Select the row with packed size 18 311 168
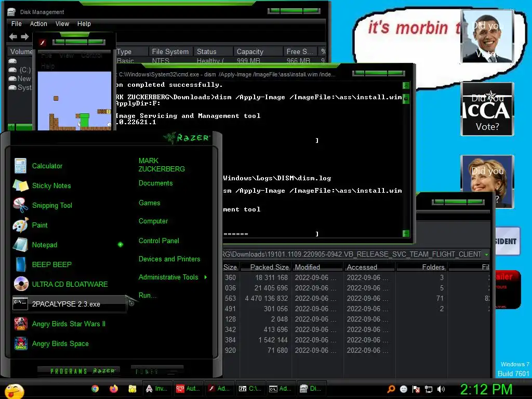This screenshot has height=399, width=532. (356, 277)
